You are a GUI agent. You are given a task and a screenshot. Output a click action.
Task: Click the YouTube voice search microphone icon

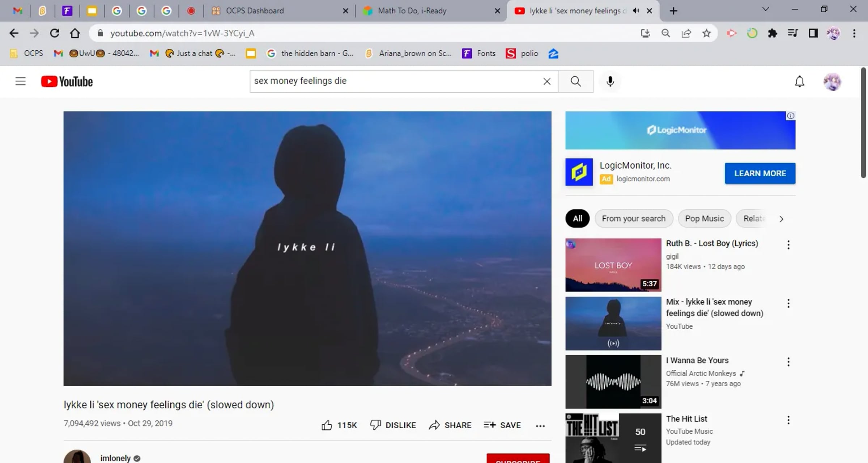(610, 81)
